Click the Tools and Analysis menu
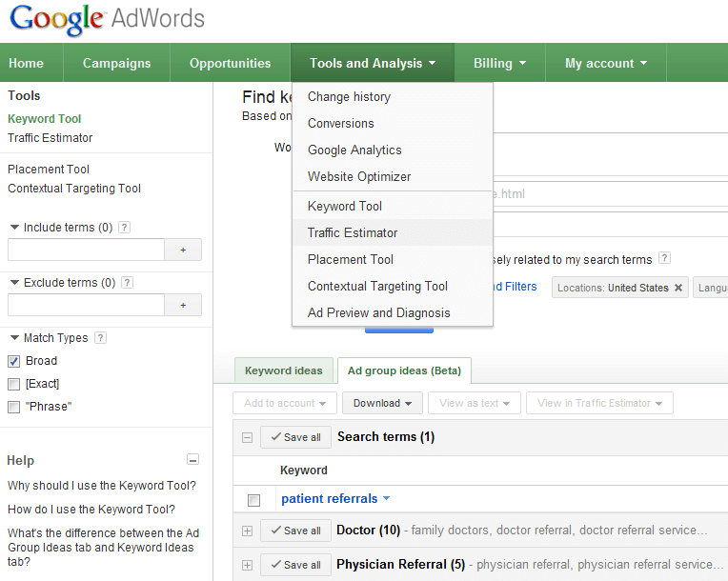 click(373, 63)
